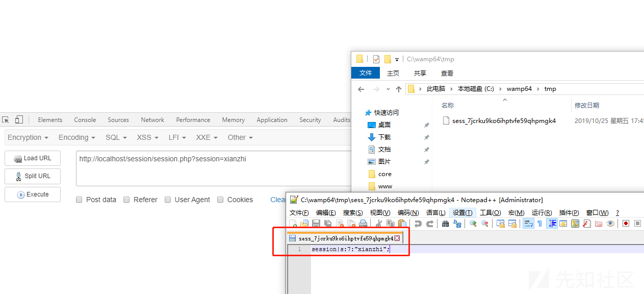Toggle Show All Characters pilcrow icon
The width and height of the screenshot is (644, 294).
pyautogui.click(x=539, y=224)
